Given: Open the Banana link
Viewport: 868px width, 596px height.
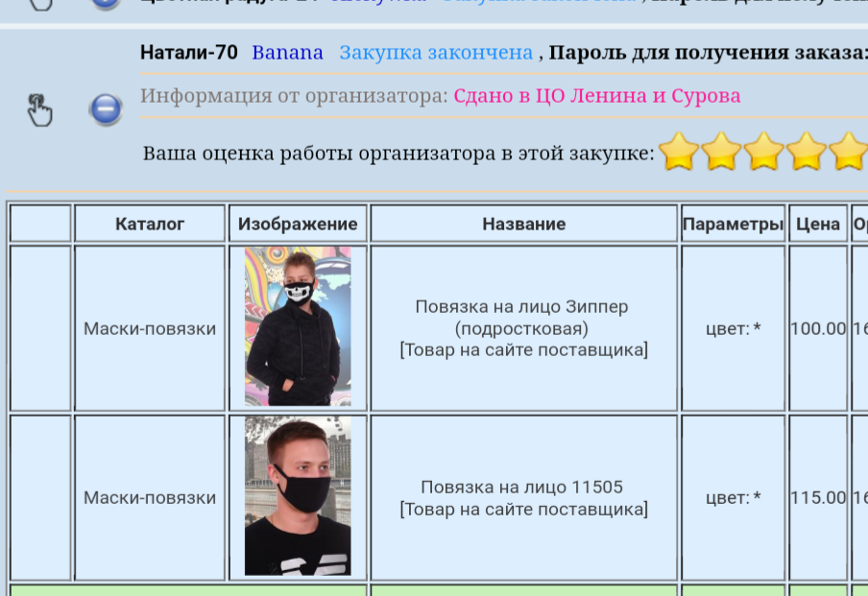Looking at the screenshot, I should pyautogui.click(x=286, y=52).
